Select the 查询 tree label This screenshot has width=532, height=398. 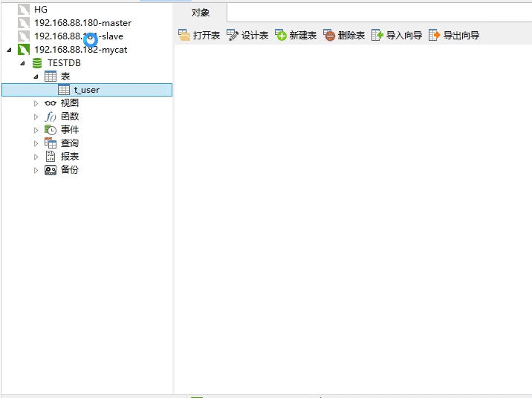[x=70, y=143]
